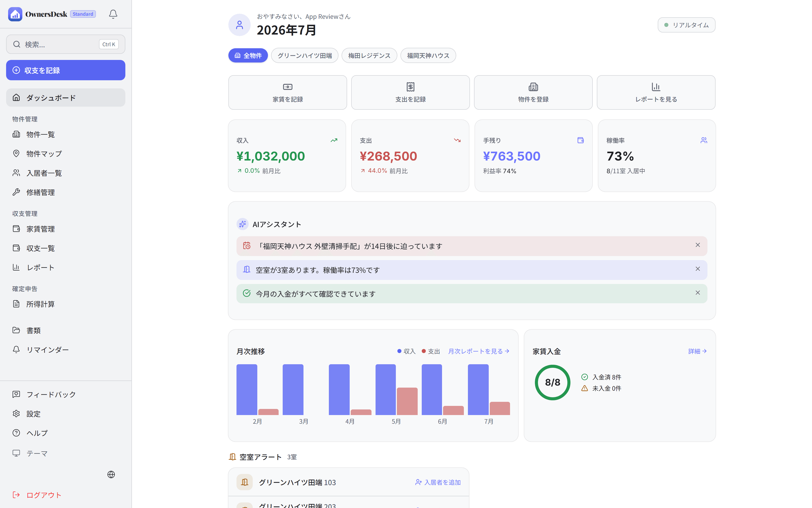Open フィードバック in sidebar
The height and width of the screenshot is (508, 812).
[x=66, y=394]
